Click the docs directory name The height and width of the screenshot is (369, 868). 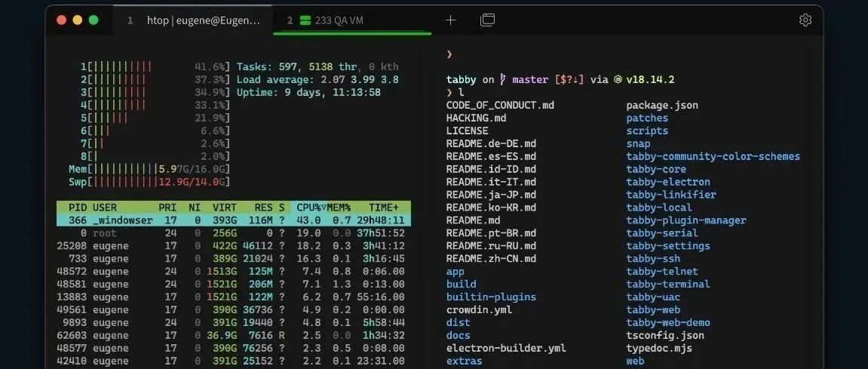coord(458,335)
